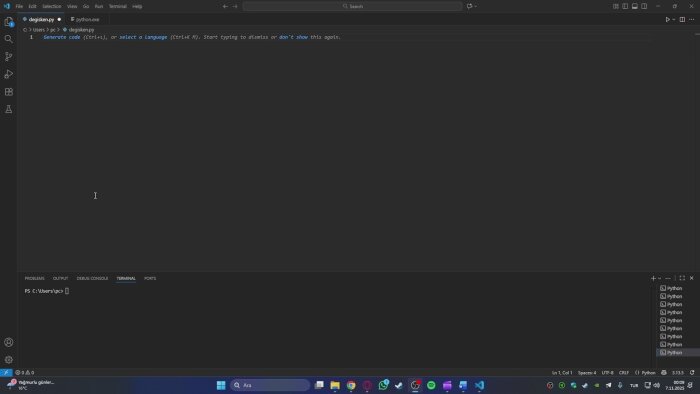Open Spotify from the taskbar

point(431,385)
